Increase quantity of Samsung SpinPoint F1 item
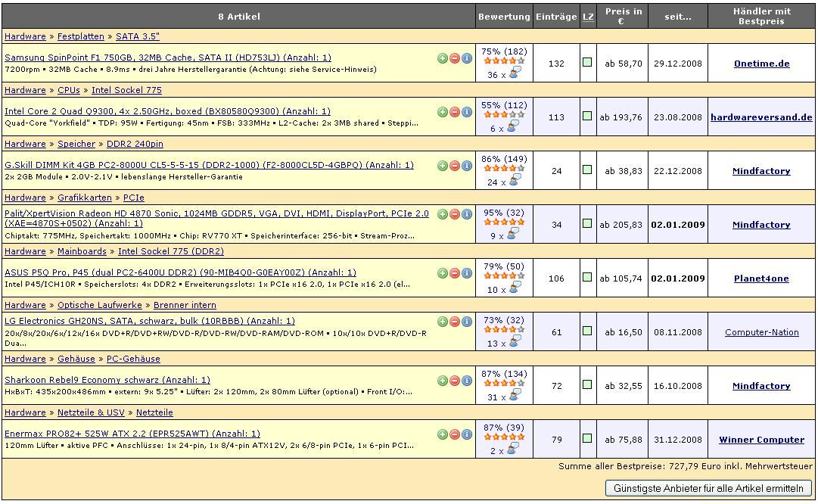818x504 pixels. [x=443, y=58]
